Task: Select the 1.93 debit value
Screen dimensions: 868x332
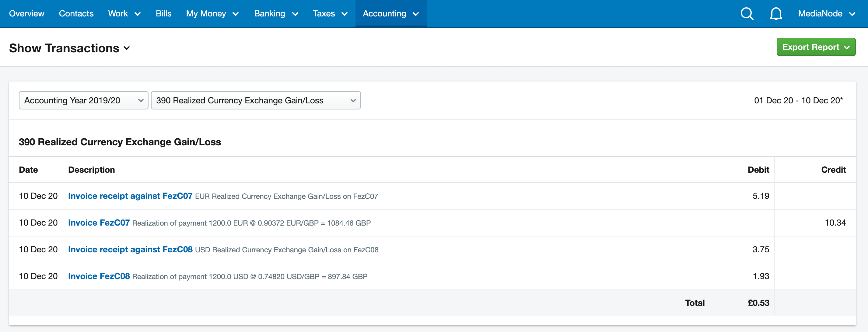Action: (761, 276)
